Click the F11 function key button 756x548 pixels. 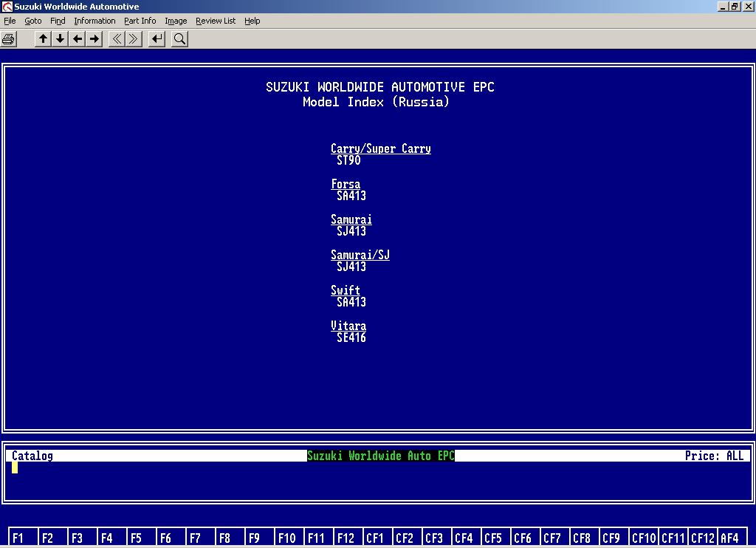(x=317, y=538)
